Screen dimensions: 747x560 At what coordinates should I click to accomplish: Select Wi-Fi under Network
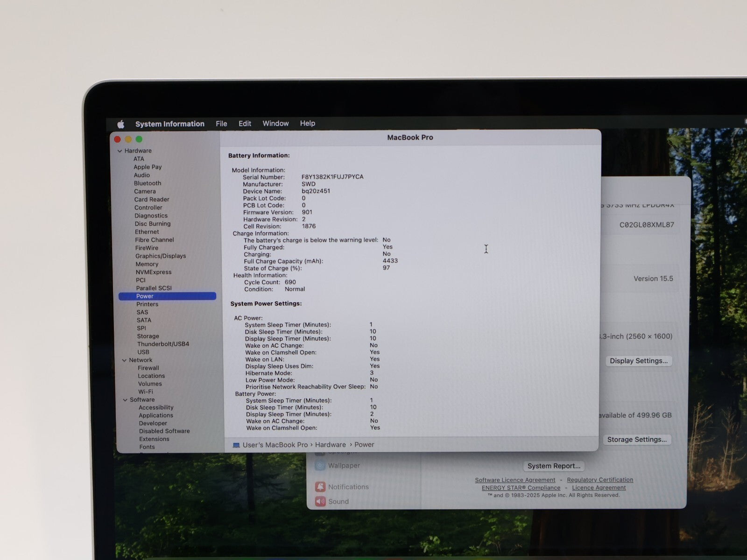coord(146,392)
